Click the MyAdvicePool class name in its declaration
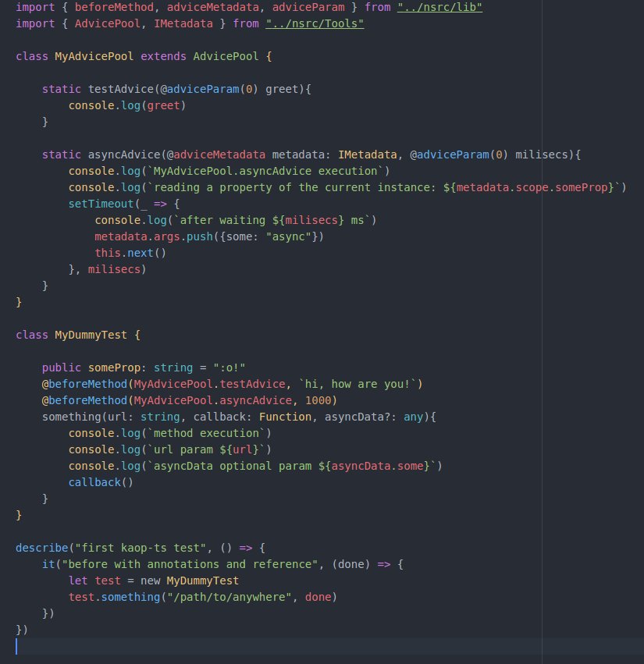This screenshot has width=644, height=664. tap(94, 56)
